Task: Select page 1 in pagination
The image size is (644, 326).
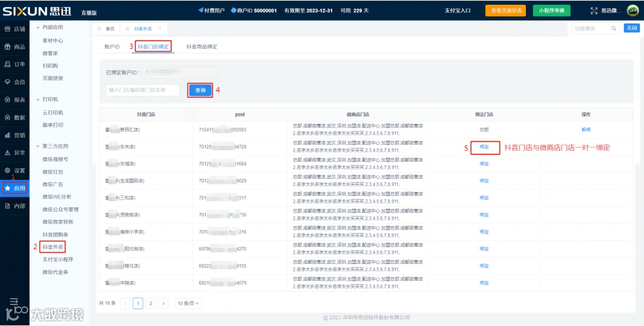Action: (138, 303)
